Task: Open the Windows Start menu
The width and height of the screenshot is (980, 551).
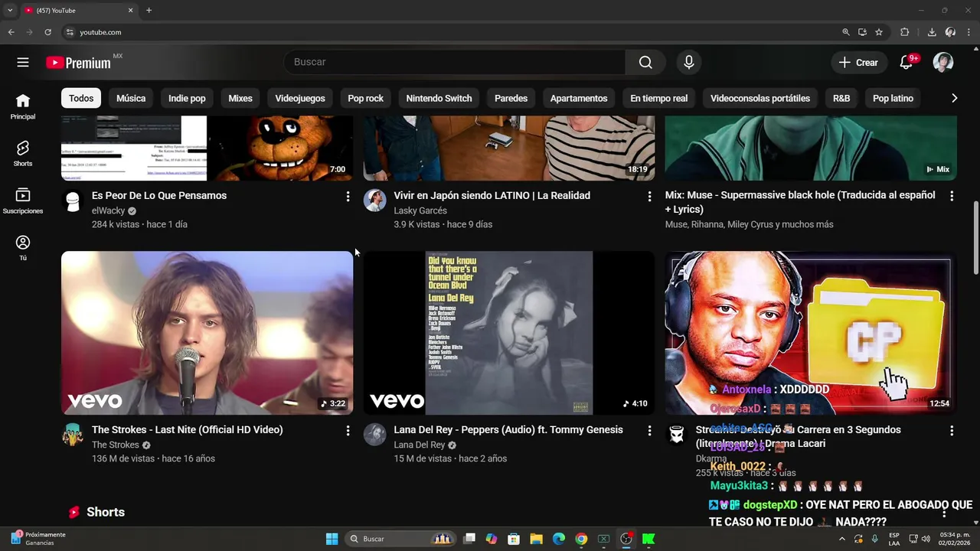Action: [x=332, y=539]
